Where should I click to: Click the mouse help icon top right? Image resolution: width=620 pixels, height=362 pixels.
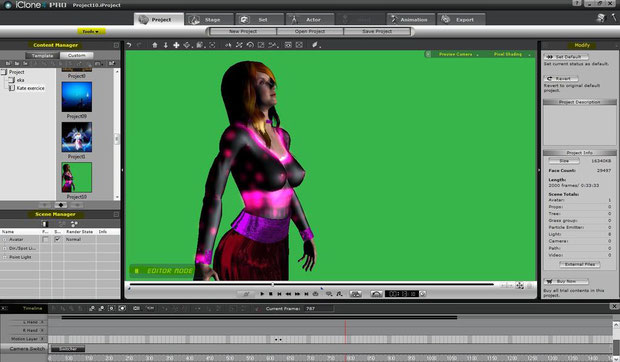614,18
